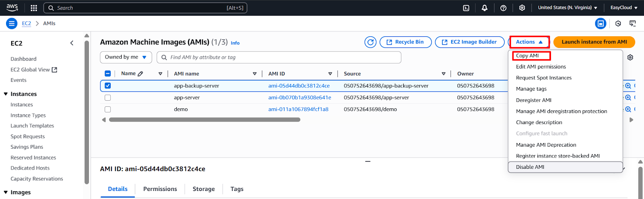Click the EC2 Global View external link
Image resolution: width=644 pixels, height=199 pixels.
click(34, 70)
